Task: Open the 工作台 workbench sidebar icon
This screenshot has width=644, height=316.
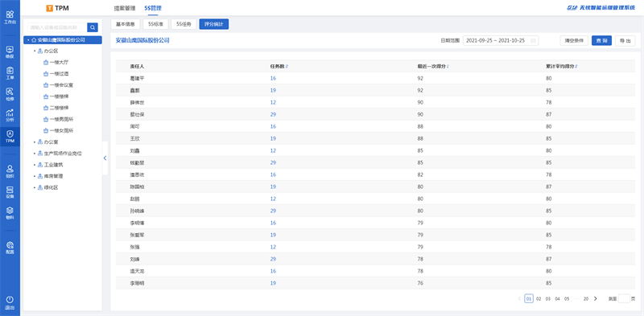Action: point(10,17)
